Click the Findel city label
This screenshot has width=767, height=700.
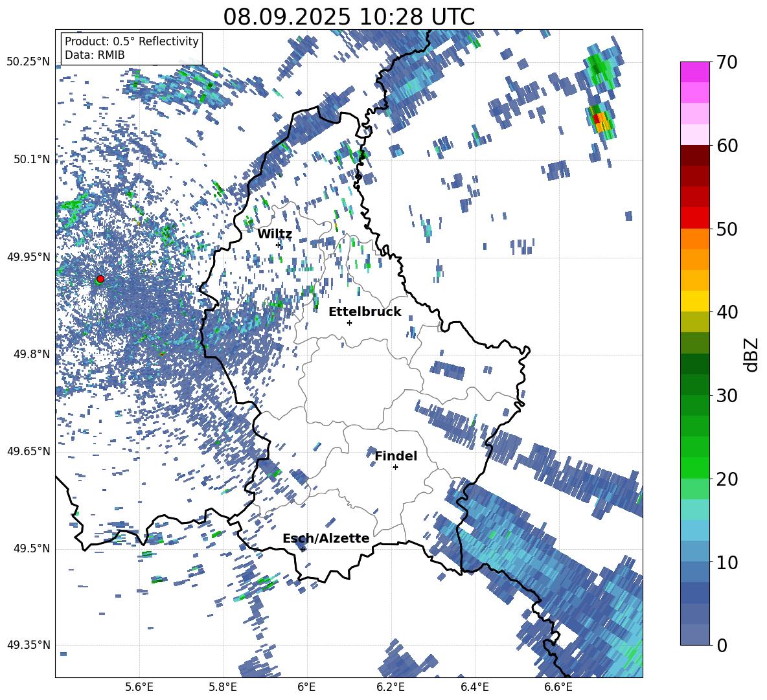396,456
